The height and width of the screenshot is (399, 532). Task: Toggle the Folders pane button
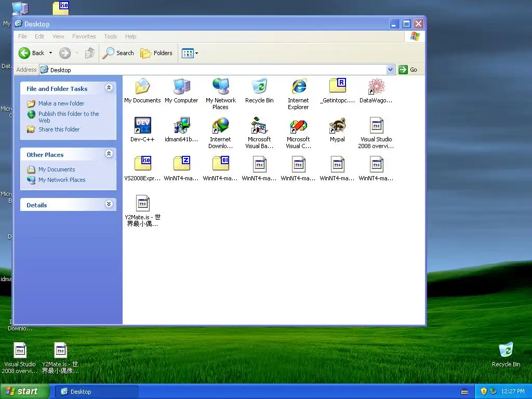(x=156, y=53)
